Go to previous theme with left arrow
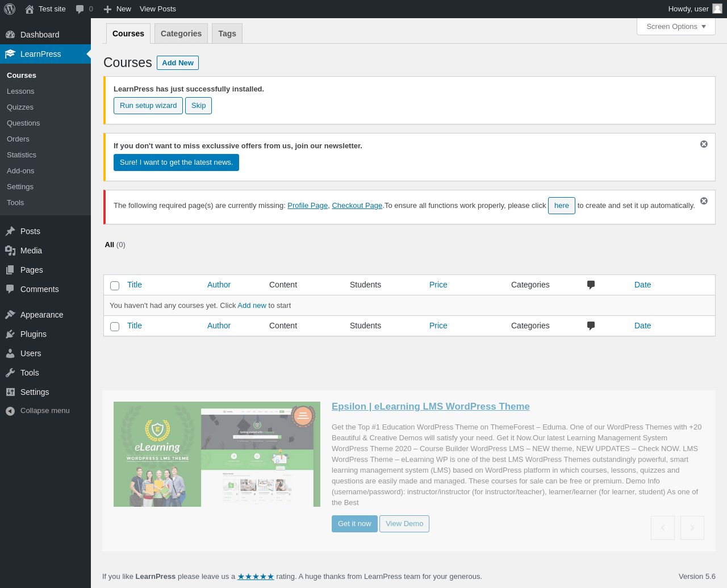The width and height of the screenshot is (727, 588). [x=663, y=528]
